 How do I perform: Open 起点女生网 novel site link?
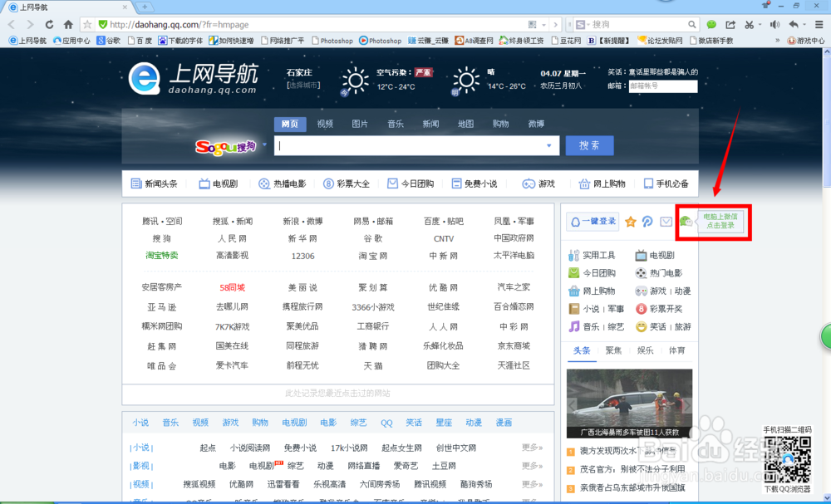(x=401, y=448)
